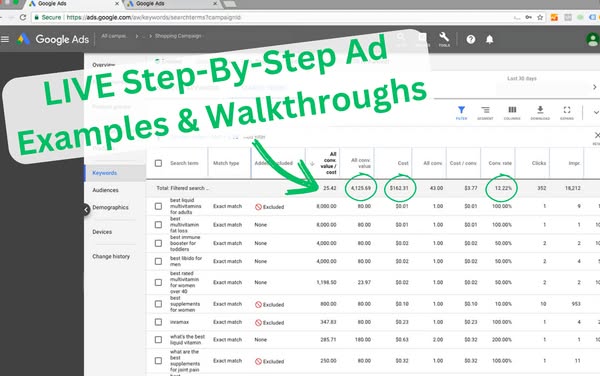Open the Columns icon

click(x=512, y=113)
